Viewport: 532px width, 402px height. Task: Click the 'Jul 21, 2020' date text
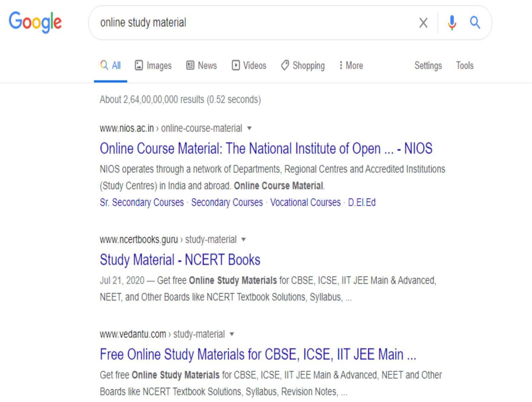tap(122, 281)
